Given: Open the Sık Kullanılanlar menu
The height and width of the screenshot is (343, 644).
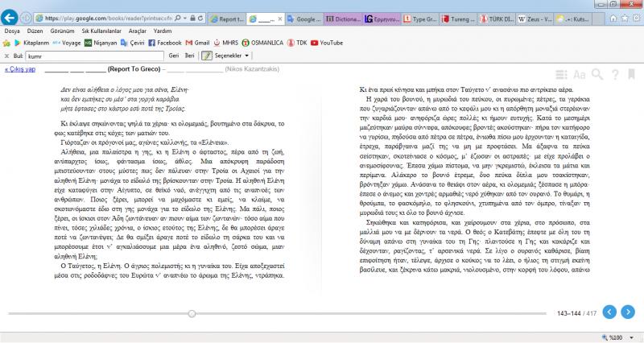Looking at the screenshot, I should pyautogui.click(x=101, y=31).
